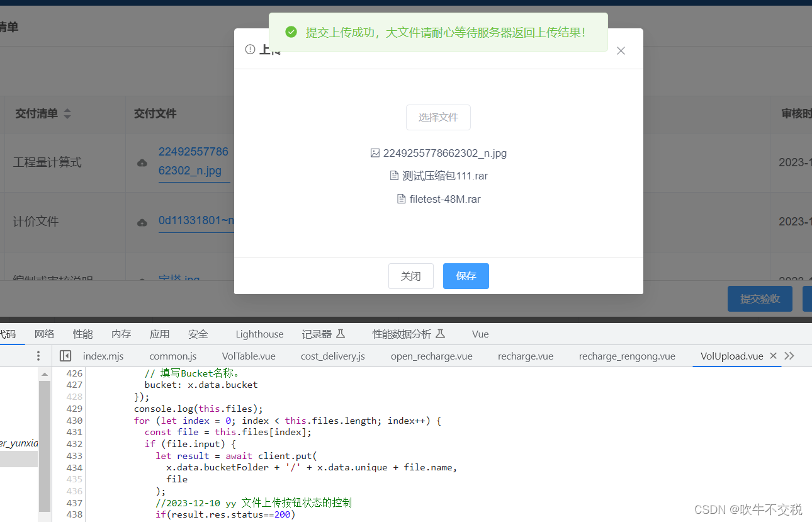Set a breakpoint on line 433

(x=74, y=455)
